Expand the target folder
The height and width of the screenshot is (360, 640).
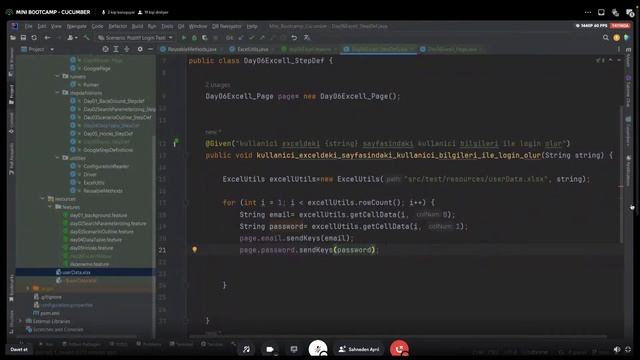point(28,289)
